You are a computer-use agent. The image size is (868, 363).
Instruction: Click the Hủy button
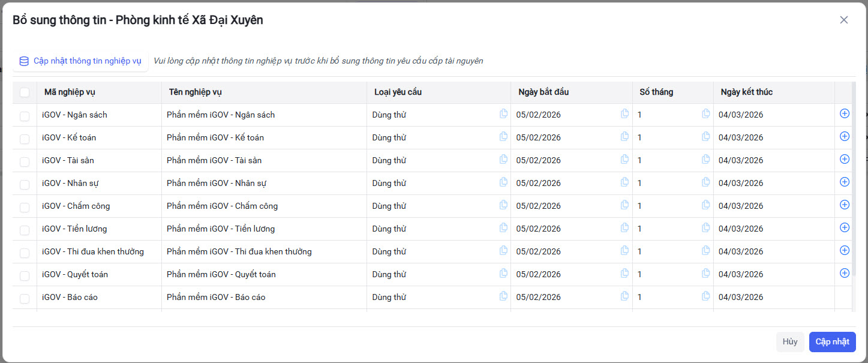tap(790, 342)
